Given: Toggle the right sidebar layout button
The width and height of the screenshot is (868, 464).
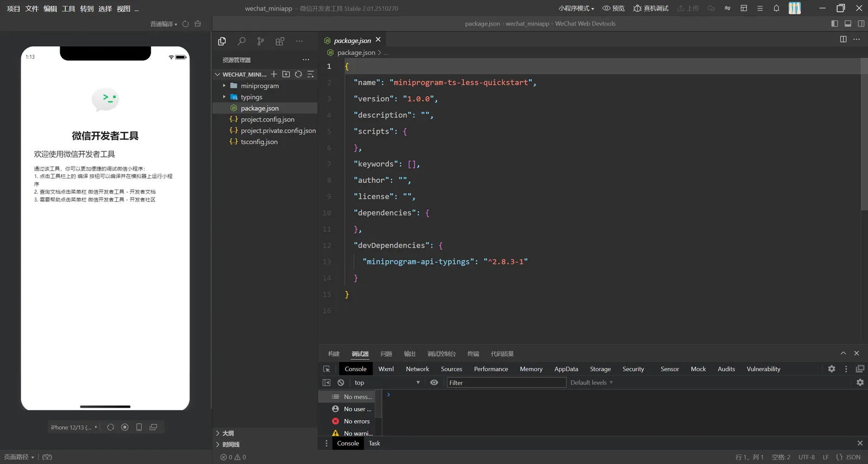Looking at the screenshot, I should 861,23.
